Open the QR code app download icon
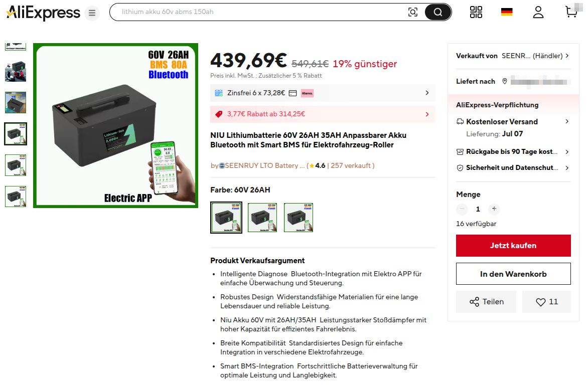This screenshot has width=588, height=385. (x=476, y=12)
